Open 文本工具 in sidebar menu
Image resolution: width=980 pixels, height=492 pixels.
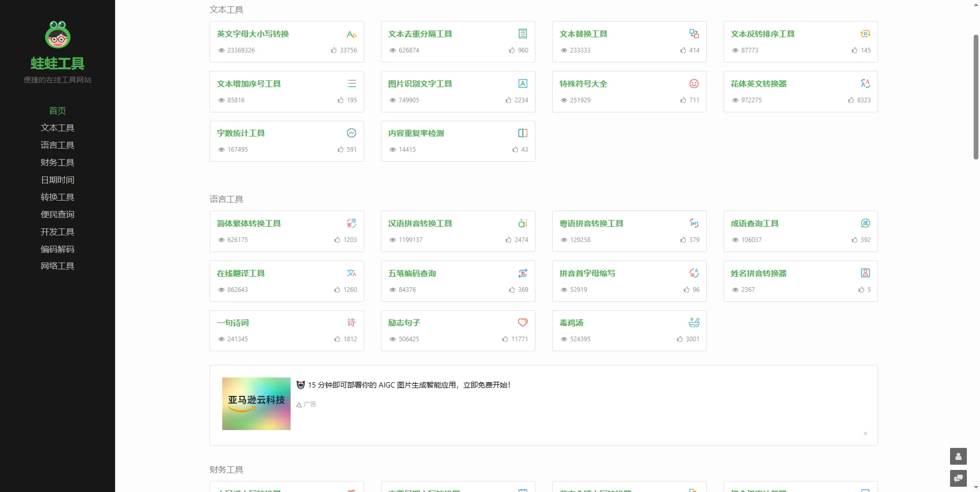pos(57,128)
